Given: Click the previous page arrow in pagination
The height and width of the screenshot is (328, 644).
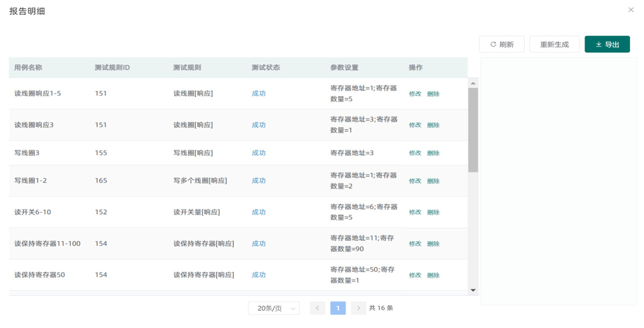Looking at the screenshot, I should 317,308.
